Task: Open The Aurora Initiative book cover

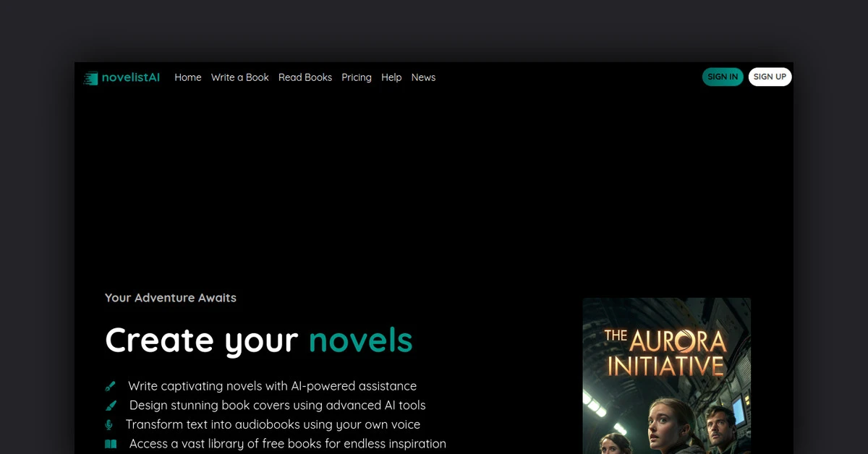Action: pos(666,375)
